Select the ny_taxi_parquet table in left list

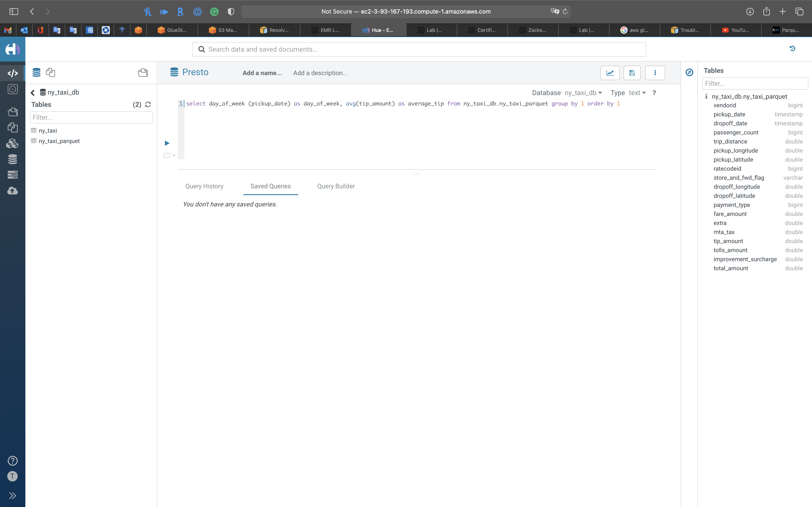[59, 141]
